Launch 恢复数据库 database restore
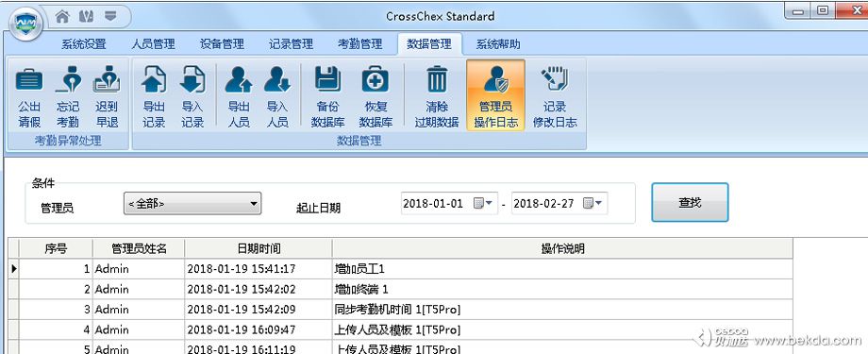The width and height of the screenshot is (868, 354). click(376, 97)
